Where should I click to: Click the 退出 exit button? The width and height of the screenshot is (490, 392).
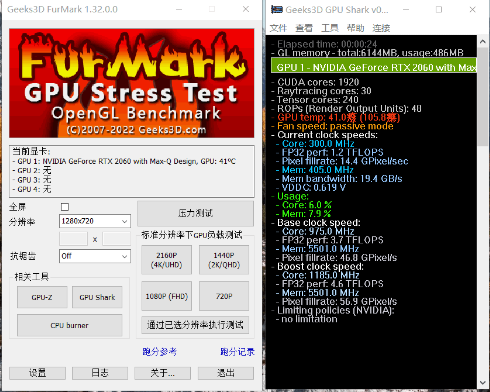226,373
